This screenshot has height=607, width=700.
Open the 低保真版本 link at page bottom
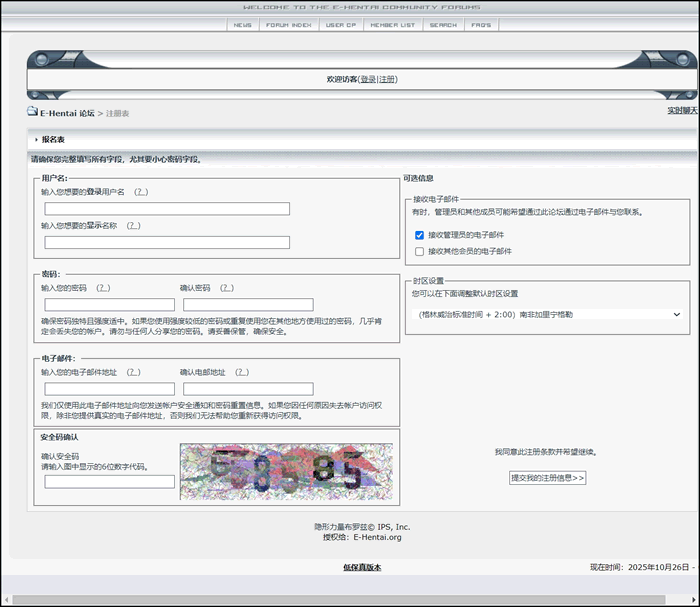[362, 567]
